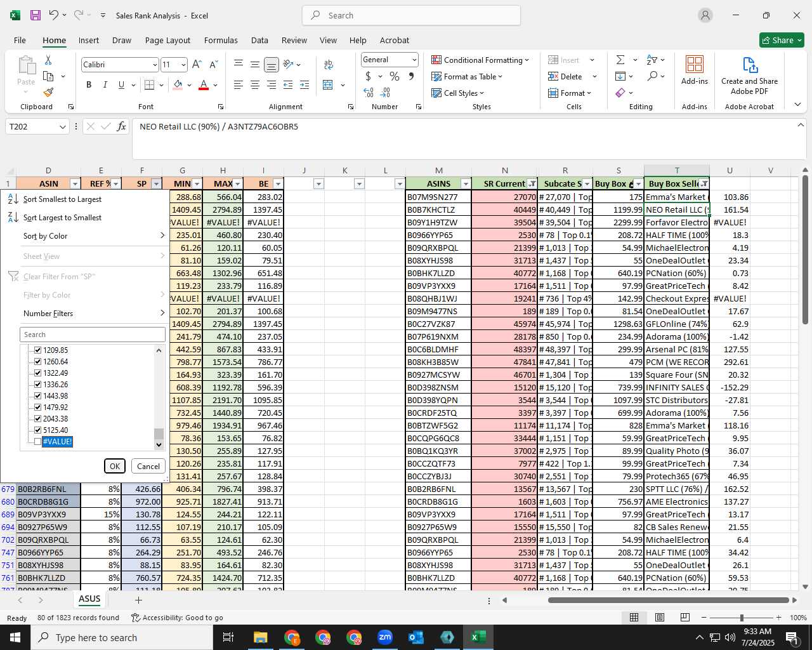Screen dimensions: 812x650
Task: Click the Borders icon
Action: tap(150, 84)
